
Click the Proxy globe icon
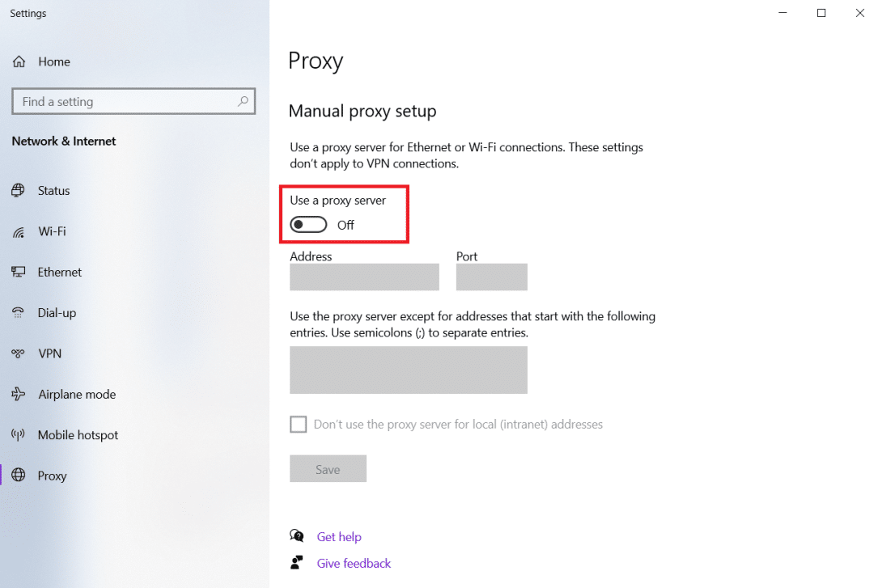point(19,476)
